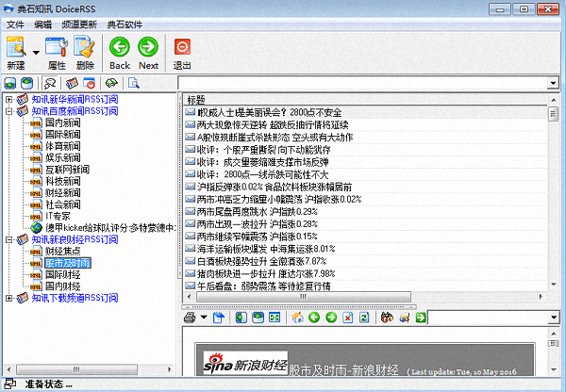
Task: Click the printer icon in browser toolbar
Action: (191, 318)
